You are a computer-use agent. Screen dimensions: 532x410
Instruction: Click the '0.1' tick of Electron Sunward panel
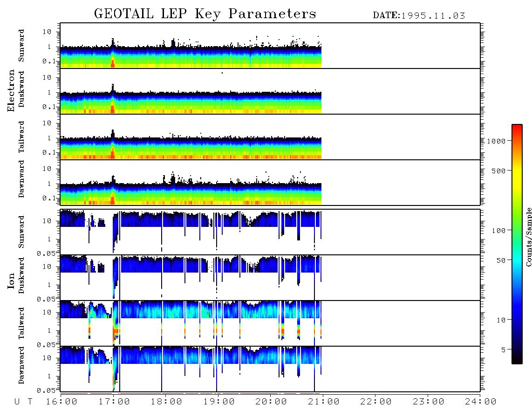[x=49, y=61]
